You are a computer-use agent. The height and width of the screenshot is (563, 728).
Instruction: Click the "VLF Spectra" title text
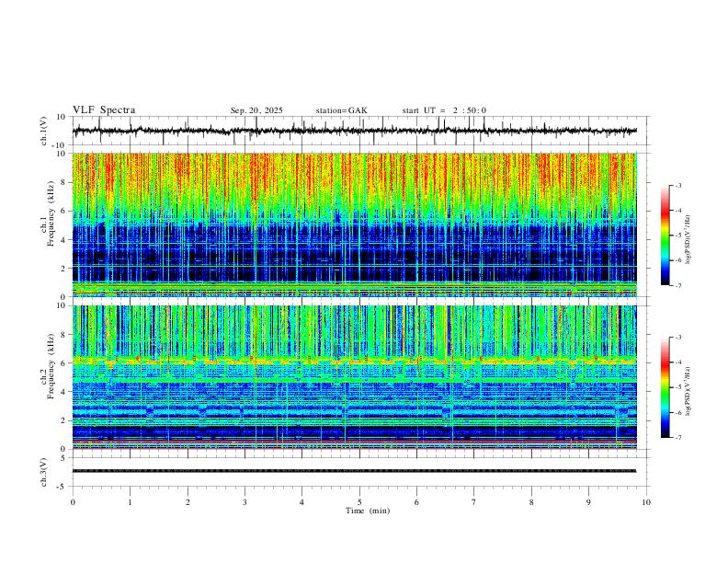coord(104,110)
